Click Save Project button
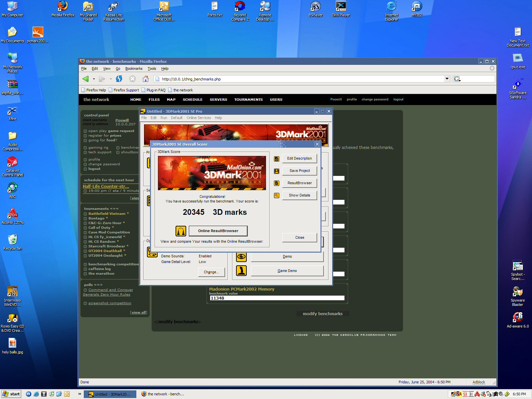Screen dimensions: 532x399 (x=300, y=171)
